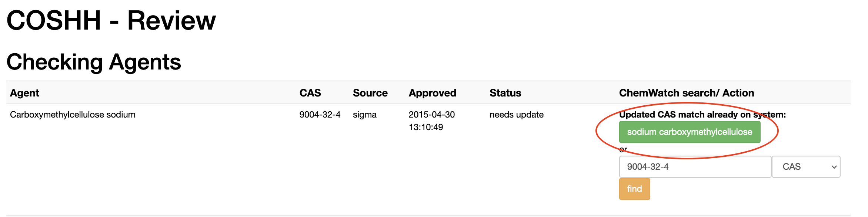Select the Carboxymethylcellulose sodium agent name
868x217 pixels.
(73, 115)
